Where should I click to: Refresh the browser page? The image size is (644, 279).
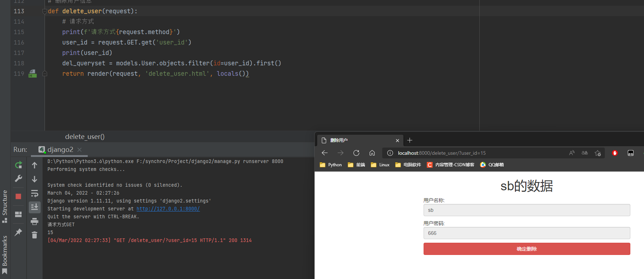coord(356,153)
